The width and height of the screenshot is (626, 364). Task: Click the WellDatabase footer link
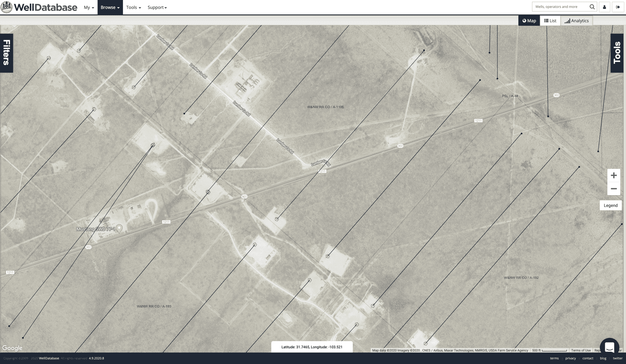pyautogui.click(x=49, y=358)
